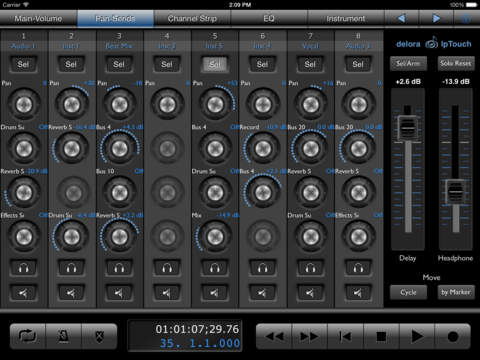Screen dimensions: 480x360
Task: Switch to the Main-Volume tab
Action: [x=38, y=18]
